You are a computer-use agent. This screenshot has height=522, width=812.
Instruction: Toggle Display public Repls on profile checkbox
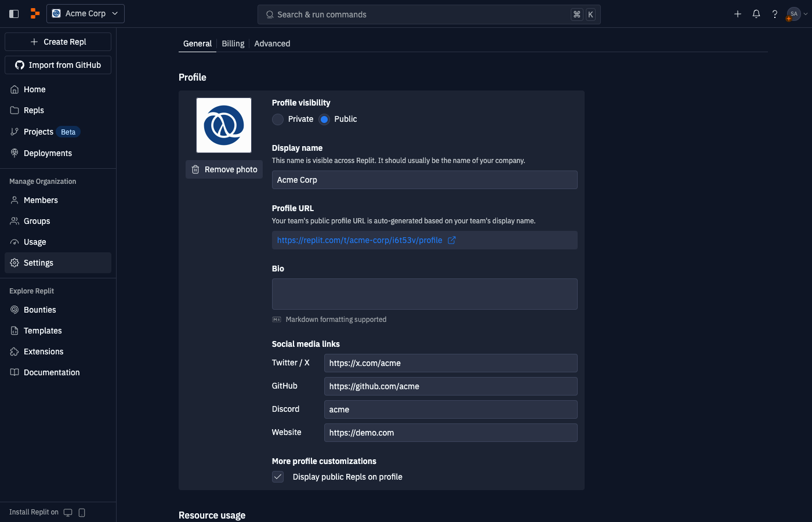pyautogui.click(x=278, y=477)
